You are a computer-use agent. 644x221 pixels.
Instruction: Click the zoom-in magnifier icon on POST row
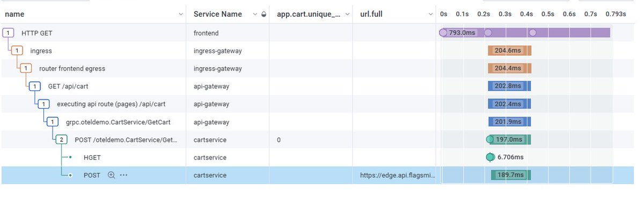tap(112, 175)
